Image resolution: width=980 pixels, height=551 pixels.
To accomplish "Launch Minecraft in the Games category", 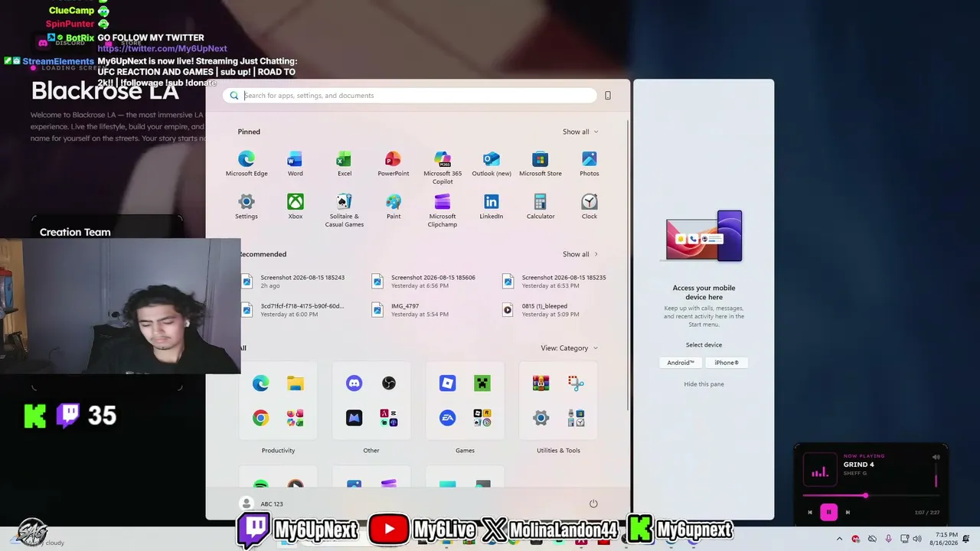I will [482, 383].
